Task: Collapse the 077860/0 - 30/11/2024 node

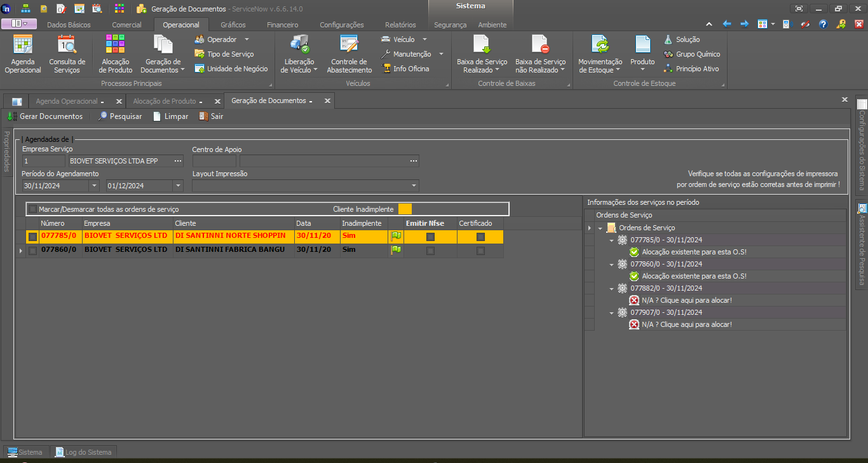Action: 611,264
